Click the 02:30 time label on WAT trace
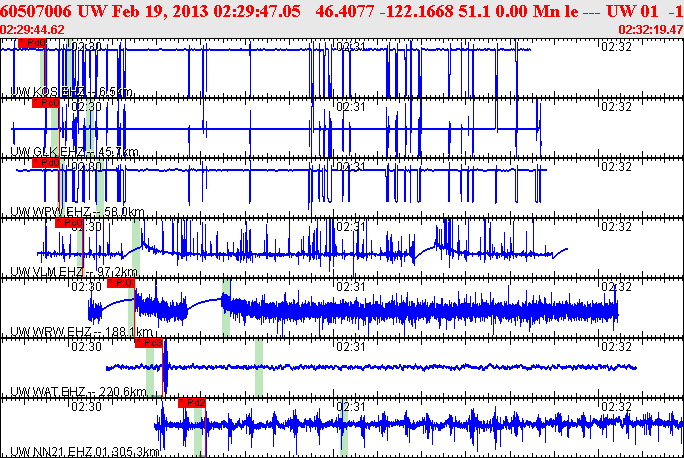 (86, 347)
